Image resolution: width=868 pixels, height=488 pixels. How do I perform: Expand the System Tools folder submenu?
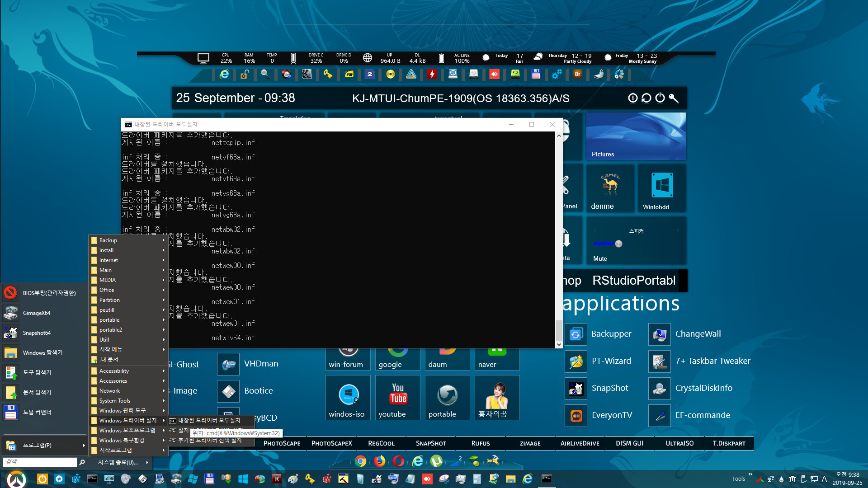128,401
